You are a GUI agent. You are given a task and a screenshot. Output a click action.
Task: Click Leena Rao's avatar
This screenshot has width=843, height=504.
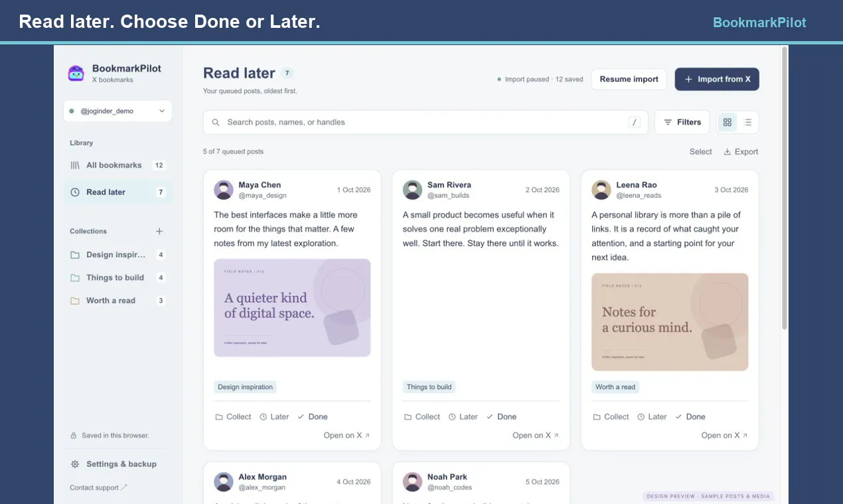coord(601,190)
